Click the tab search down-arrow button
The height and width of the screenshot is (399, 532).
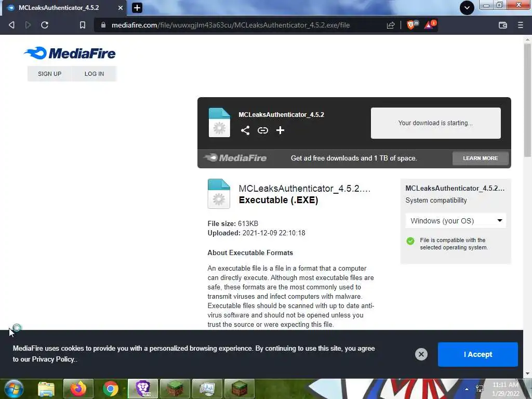tap(467, 7)
